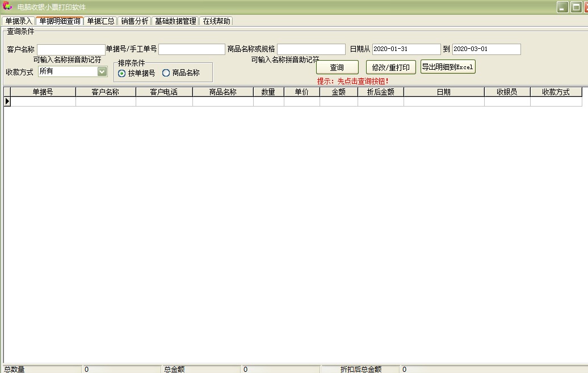Click the app icon in title bar
Viewport: 588px width, 373px height.
pos(7,7)
